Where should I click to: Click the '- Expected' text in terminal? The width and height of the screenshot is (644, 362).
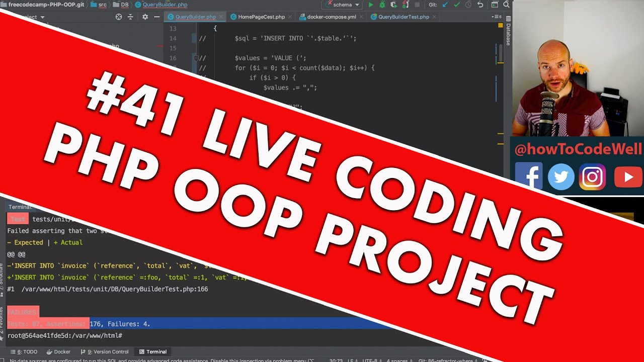[25, 242]
